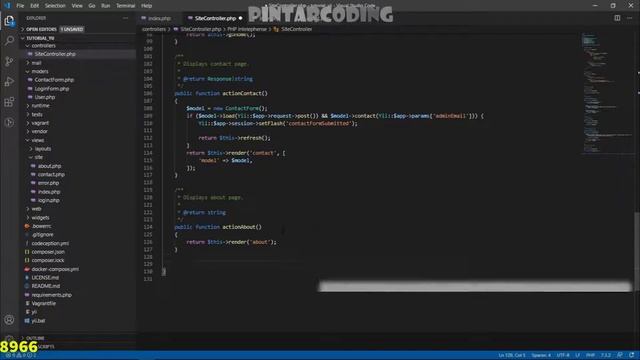
Task: Click the UTF-8 encoding in status bar
Action: 563,355
